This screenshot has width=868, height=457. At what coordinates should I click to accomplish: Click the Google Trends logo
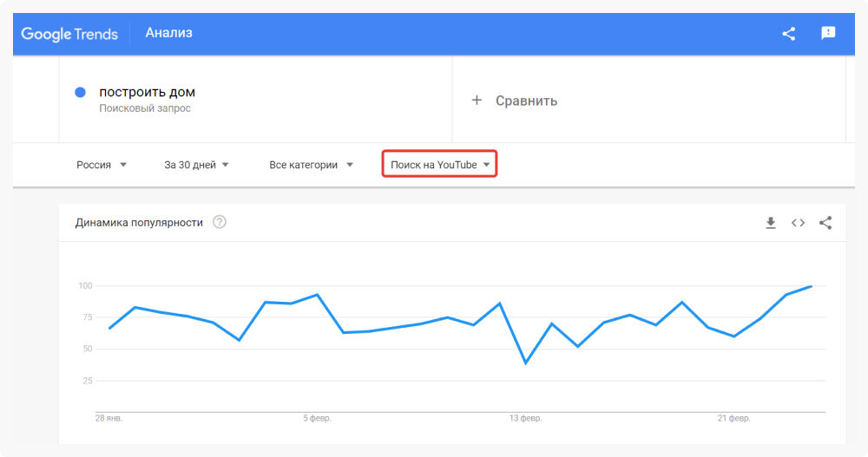[69, 34]
